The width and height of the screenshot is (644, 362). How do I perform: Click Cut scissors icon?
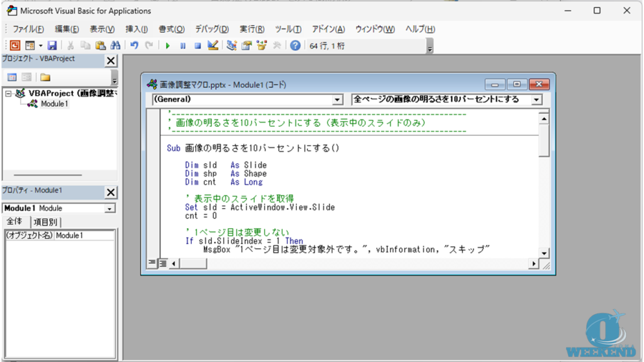click(70, 45)
